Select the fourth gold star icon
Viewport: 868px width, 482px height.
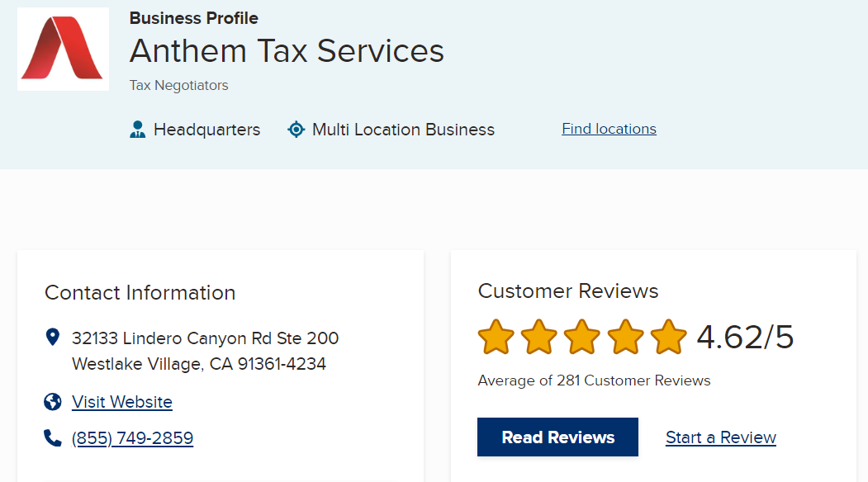point(626,337)
